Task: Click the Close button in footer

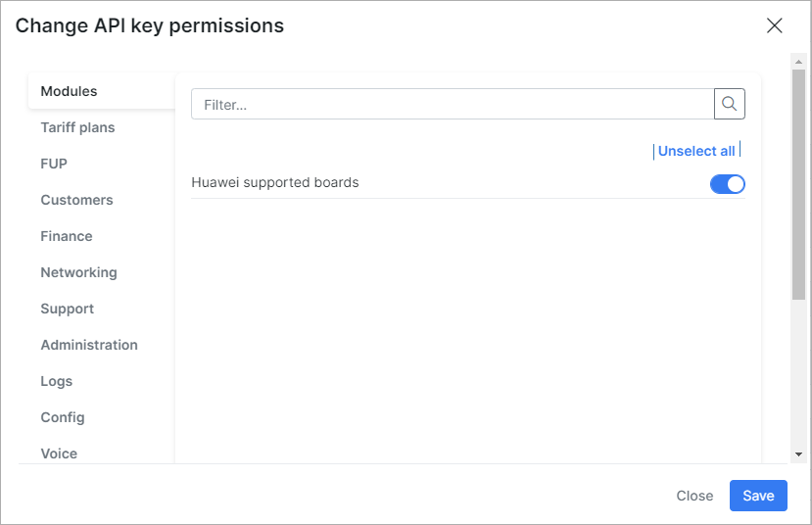Action: [694, 496]
